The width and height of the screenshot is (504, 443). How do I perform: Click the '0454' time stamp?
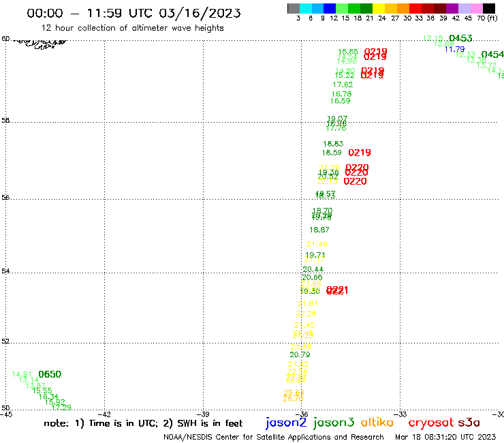coord(492,55)
